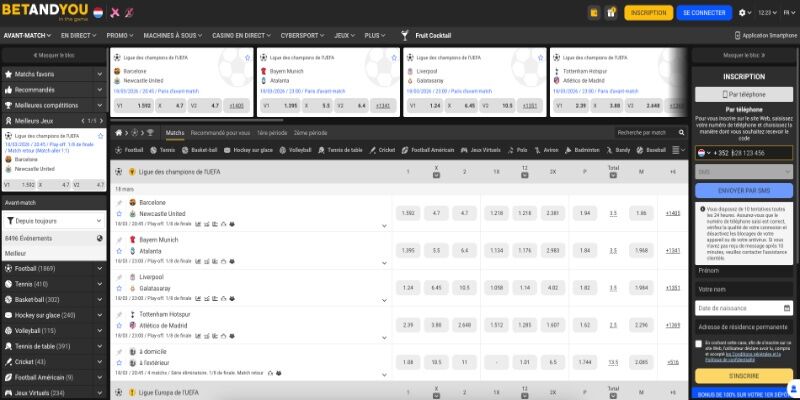Viewport: 800px width, 400px height.
Task: Favorite the Bayern Munich match in list
Action: click(119, 251)
